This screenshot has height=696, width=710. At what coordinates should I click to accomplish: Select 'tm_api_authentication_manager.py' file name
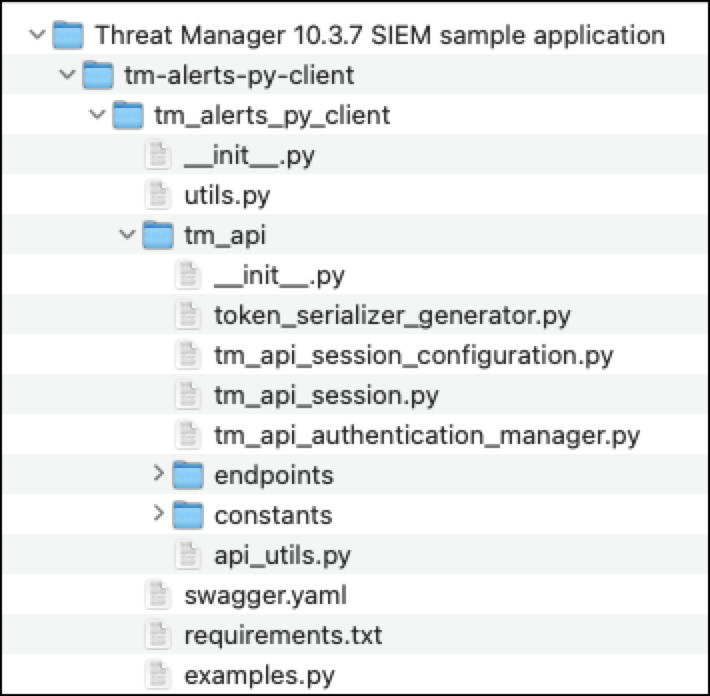[x=427, y=436]
